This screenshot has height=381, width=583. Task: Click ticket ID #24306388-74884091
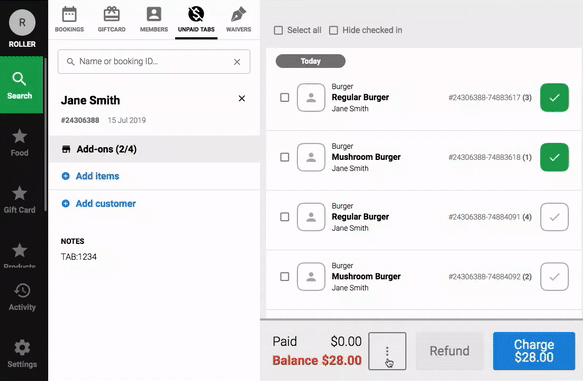point(484,217)
